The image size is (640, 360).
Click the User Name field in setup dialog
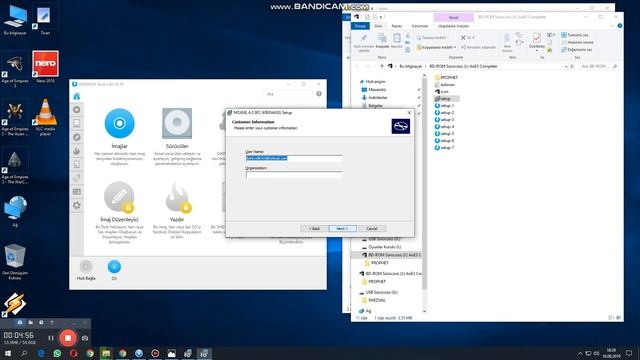pos(294,158)
